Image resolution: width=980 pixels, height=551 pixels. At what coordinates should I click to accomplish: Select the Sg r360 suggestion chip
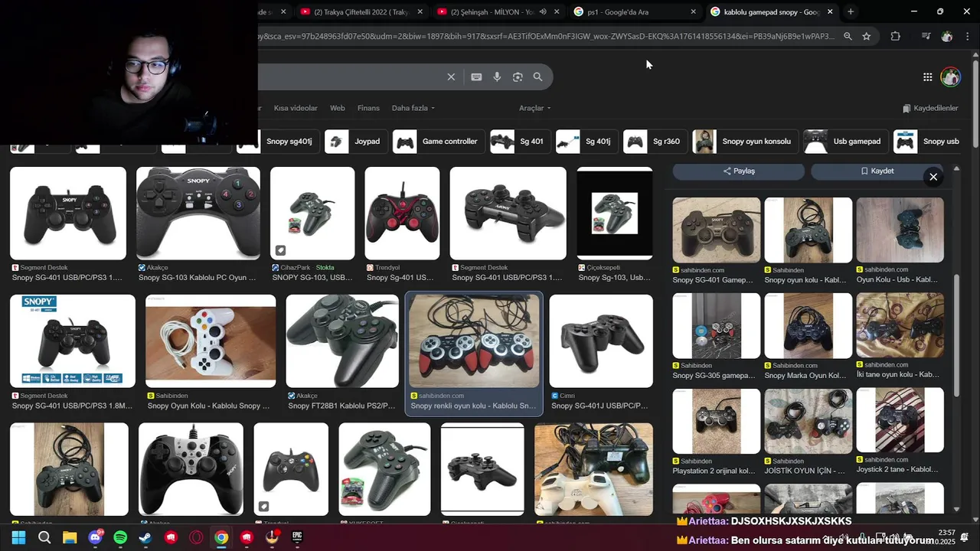click(654, 142)
